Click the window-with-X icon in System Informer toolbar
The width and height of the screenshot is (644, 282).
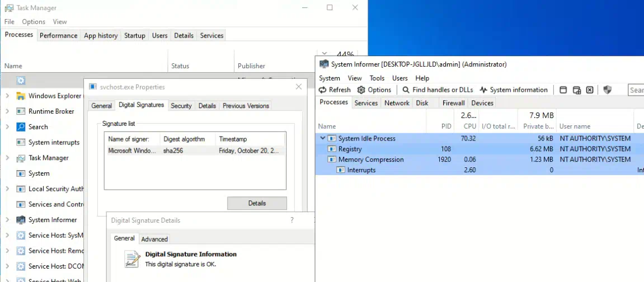590,90
